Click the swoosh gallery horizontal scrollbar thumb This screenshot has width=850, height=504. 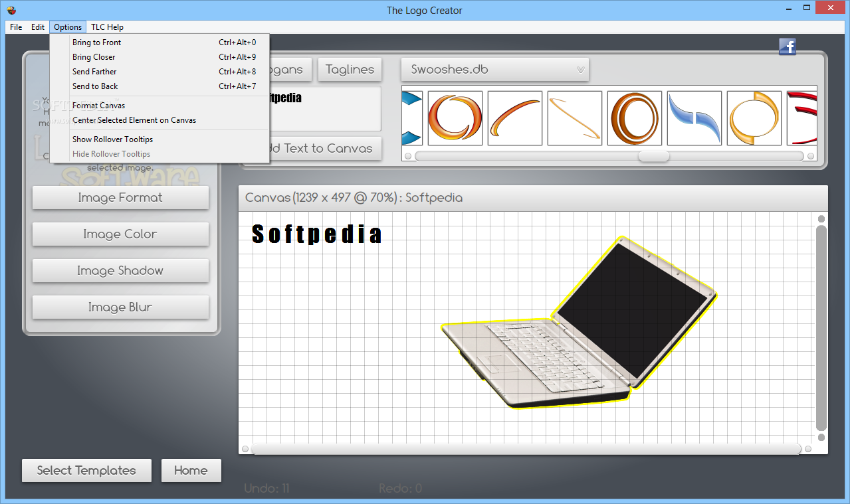pyautogui.click(x=654, y=156)
